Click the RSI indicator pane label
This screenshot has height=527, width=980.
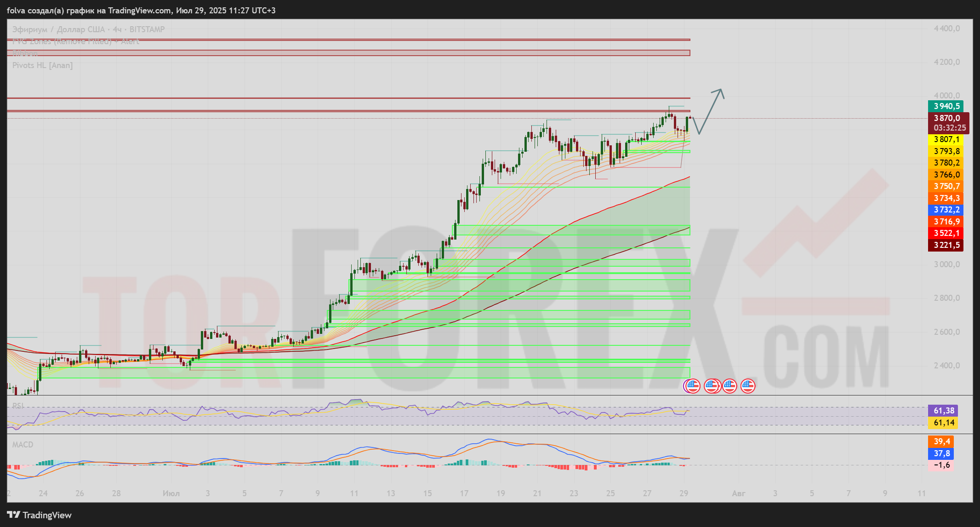pyautogui.click(x=18, y=406)
